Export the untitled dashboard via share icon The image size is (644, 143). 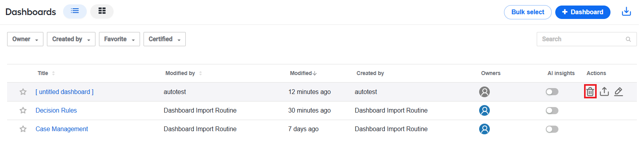click(x=604, y=92)
